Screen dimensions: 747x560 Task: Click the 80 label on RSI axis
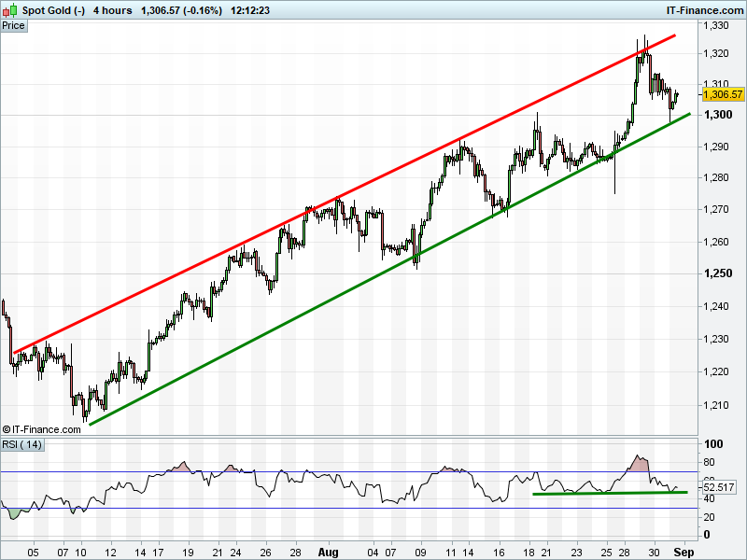pos(709,462)
